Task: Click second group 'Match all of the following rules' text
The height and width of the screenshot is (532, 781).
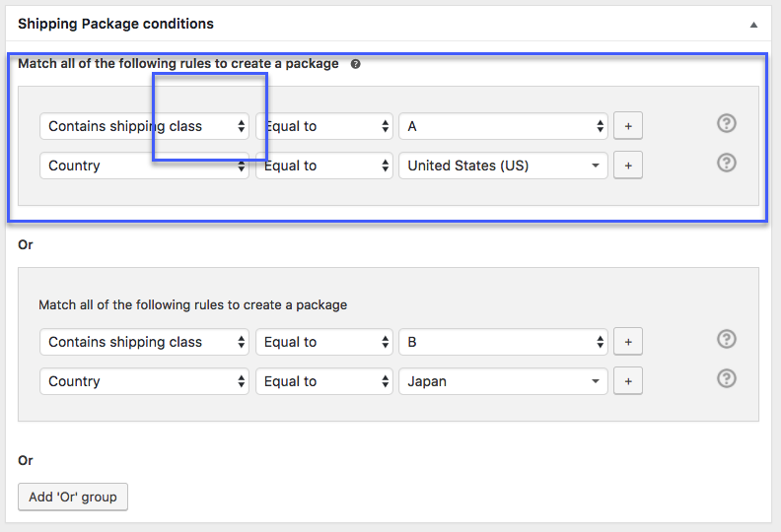Action: click(x=192, y=304)
